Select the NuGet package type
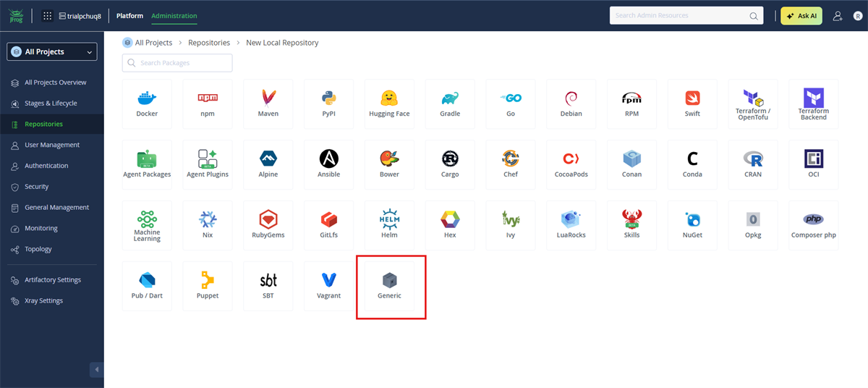This screenshot has width=868, height=388. click(692, 226)
